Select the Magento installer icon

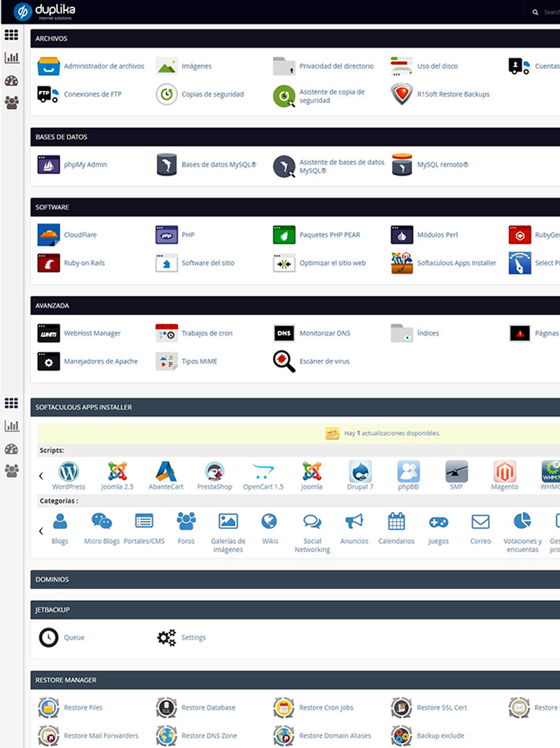(x=504, y=471)
